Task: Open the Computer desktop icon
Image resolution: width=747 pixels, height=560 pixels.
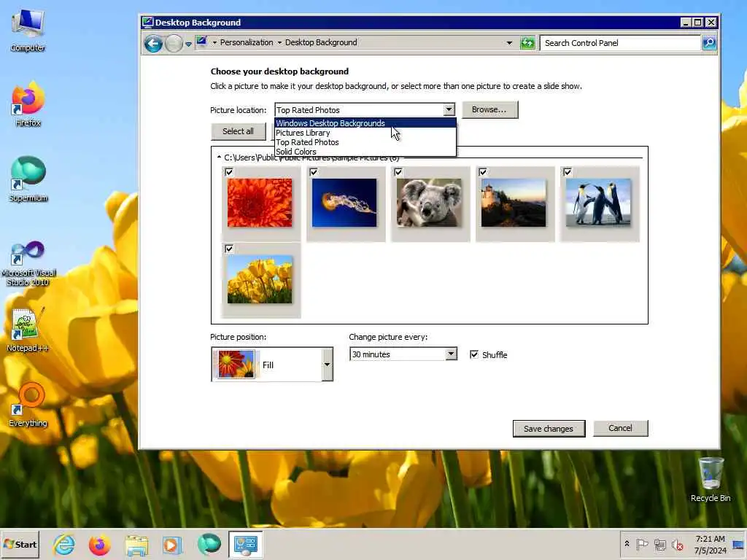Action: [x=28, y=31]
